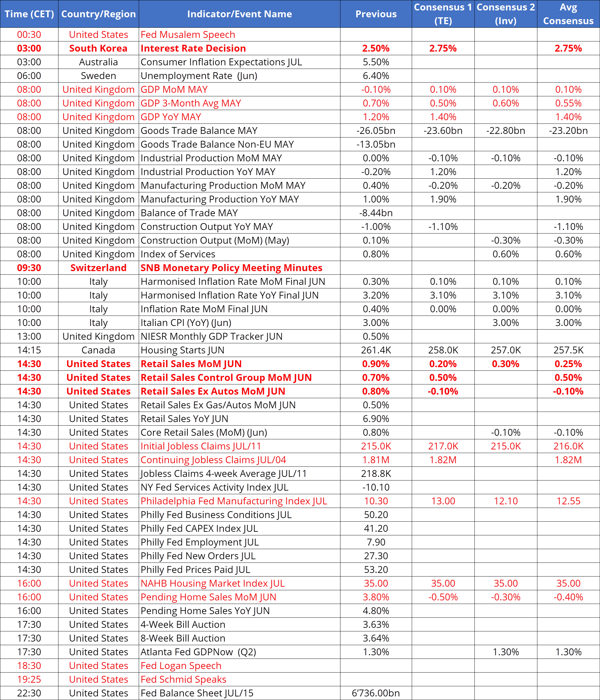Image resolution: width=600 pixels, height=700 pixels.
Task: Select Philadelphia Fed Manufacturing Index JUL
Action: click(239, 501)
